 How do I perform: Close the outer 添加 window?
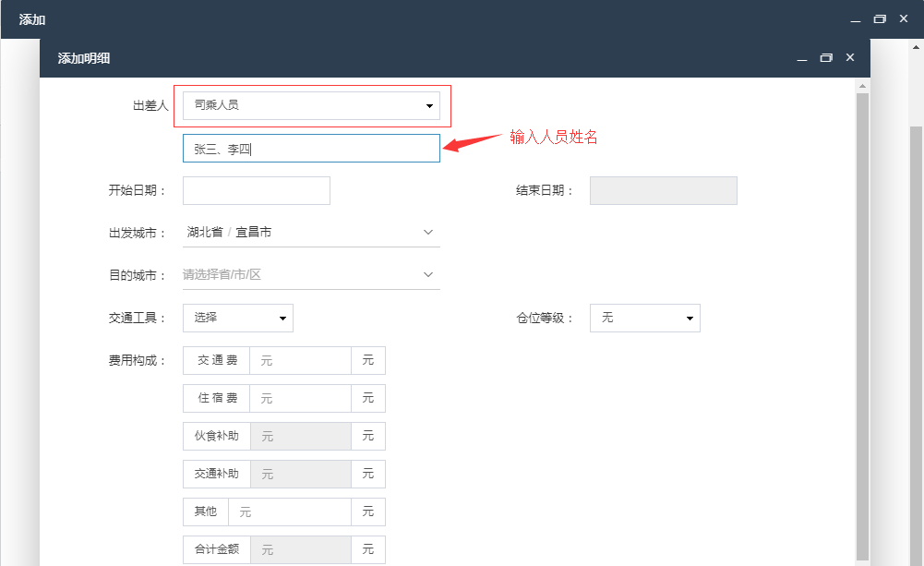[x=904, y=18]
